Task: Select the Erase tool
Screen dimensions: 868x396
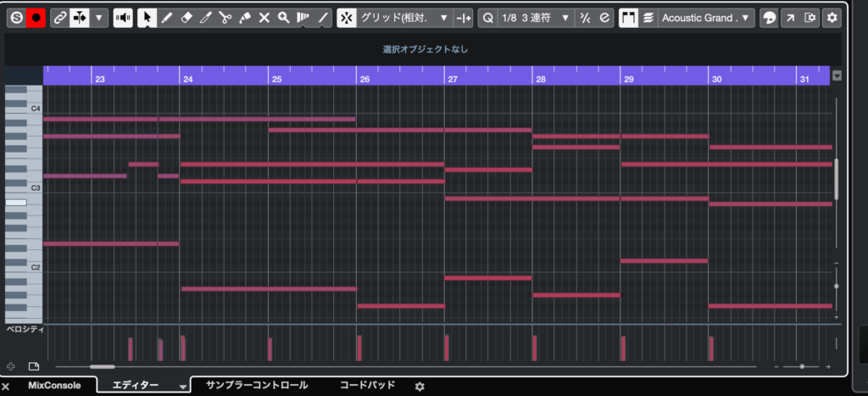Action: (x=186, y=18)
